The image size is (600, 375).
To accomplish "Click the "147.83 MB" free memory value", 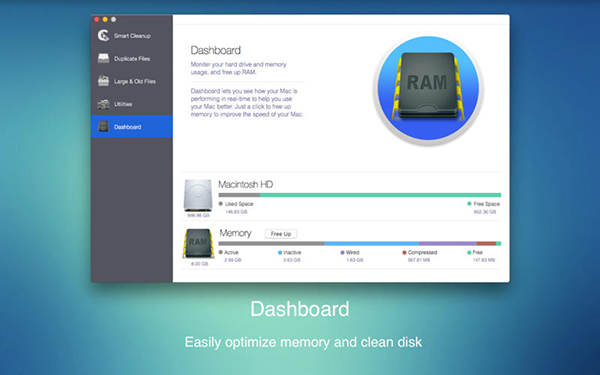I will (484, 260).
